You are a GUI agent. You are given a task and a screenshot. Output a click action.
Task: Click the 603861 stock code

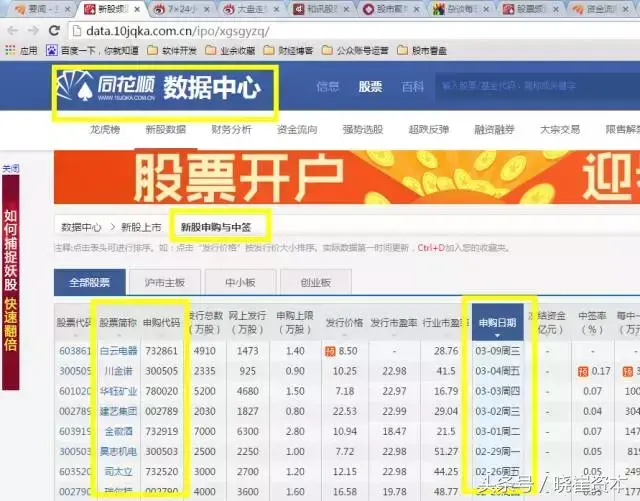click(x=75, y=351)
